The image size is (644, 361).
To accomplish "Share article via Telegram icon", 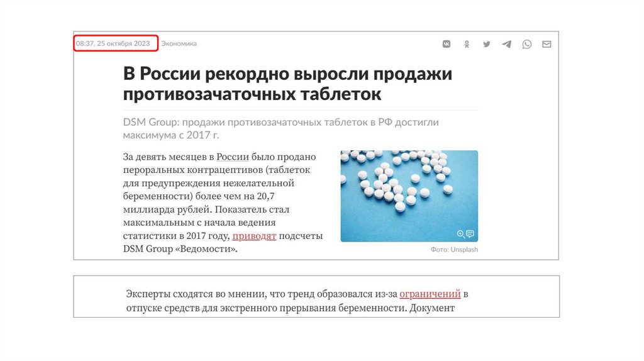I will (x=506, y=44).
